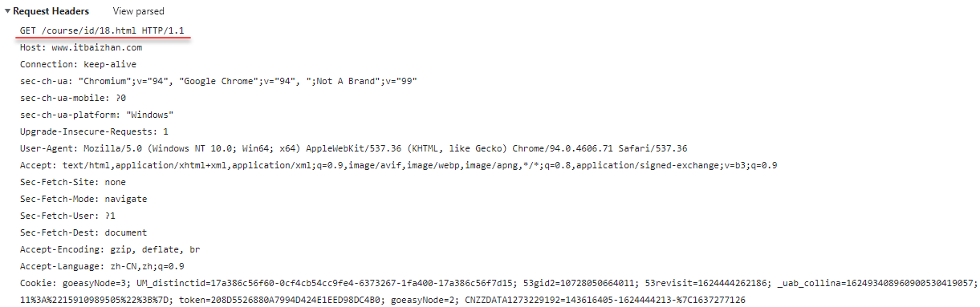
Task: Select the sec-ch-ua-platform "Windows" row
Action: 97,115
